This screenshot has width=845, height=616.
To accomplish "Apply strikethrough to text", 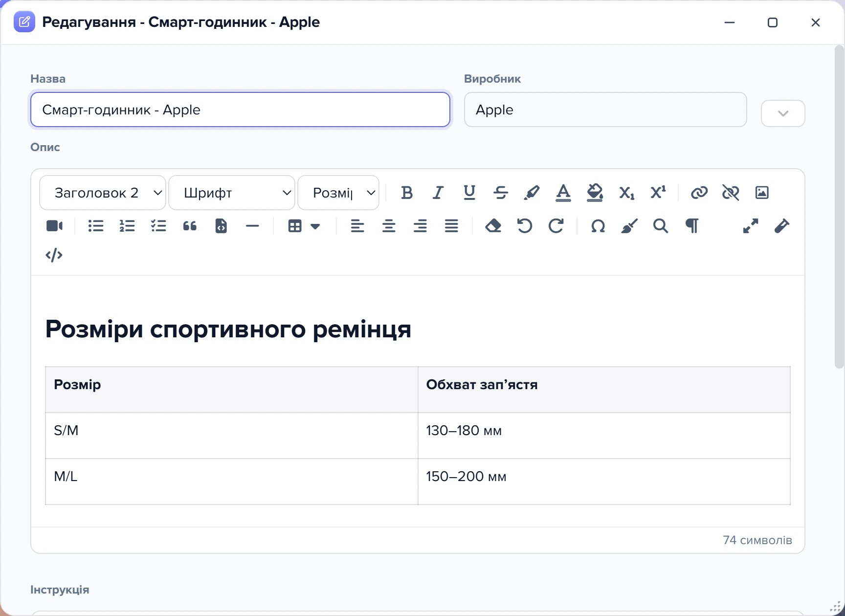I will pyautogui.click(x=501, y=193).
